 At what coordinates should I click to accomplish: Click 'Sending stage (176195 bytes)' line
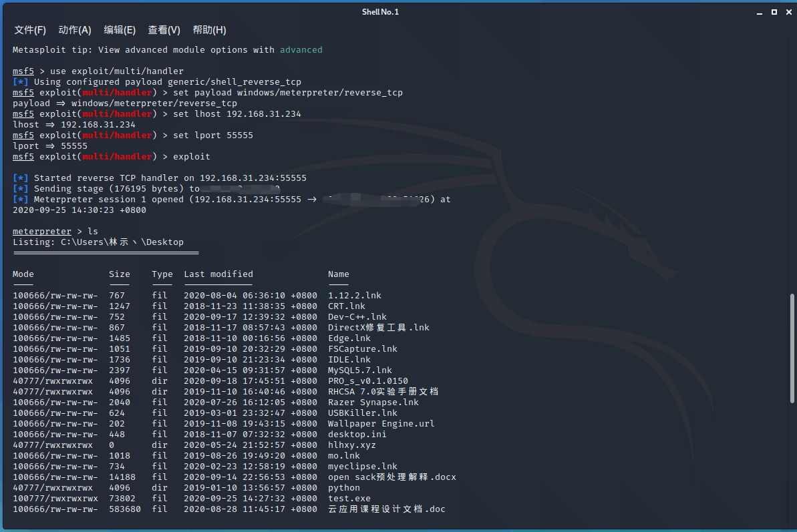click(146, 188)
